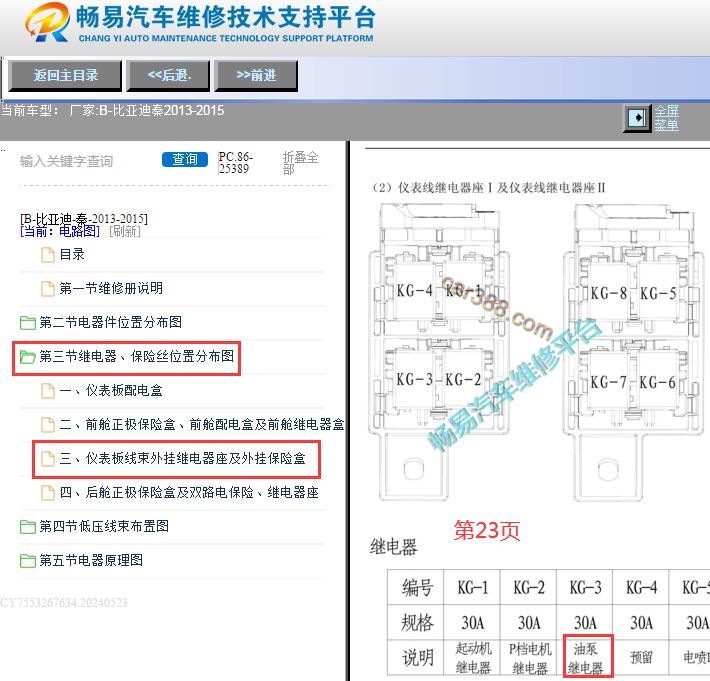Click the 起动机继电器 table cell
This screenshot has width=710, height=681.
click(472, 658)
